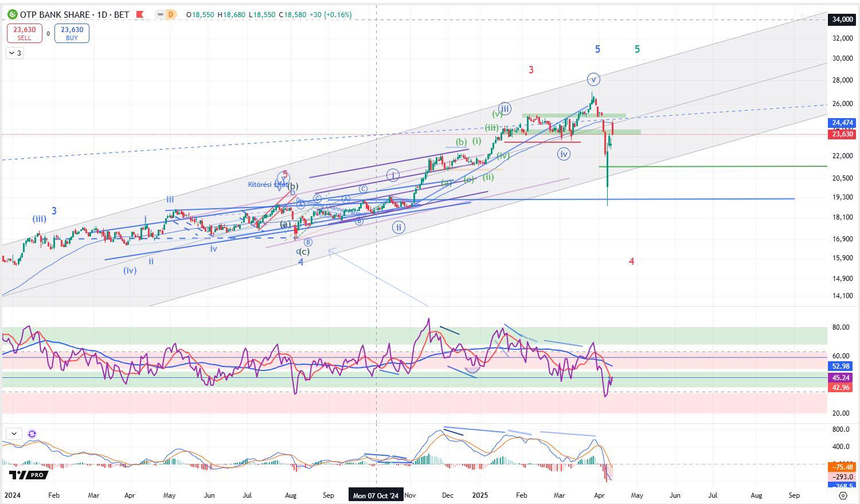The height and width of the screenshot is (504, 860).
Task: Click the 800.0 MACD scale label
Action: pos(841,429)
